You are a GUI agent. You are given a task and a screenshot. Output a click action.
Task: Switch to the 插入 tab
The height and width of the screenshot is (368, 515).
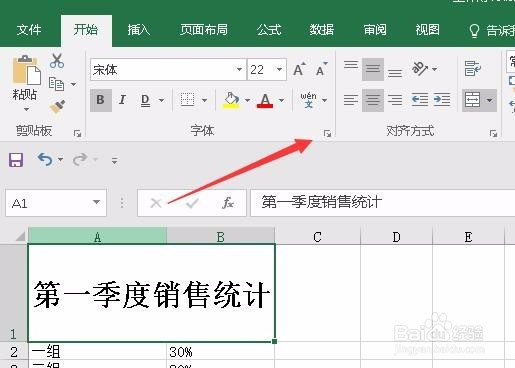pos(139,30)
